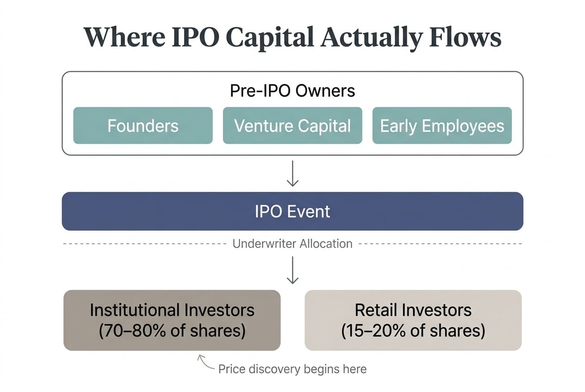Select the Underwriter Allocation label

pos(292,244)
